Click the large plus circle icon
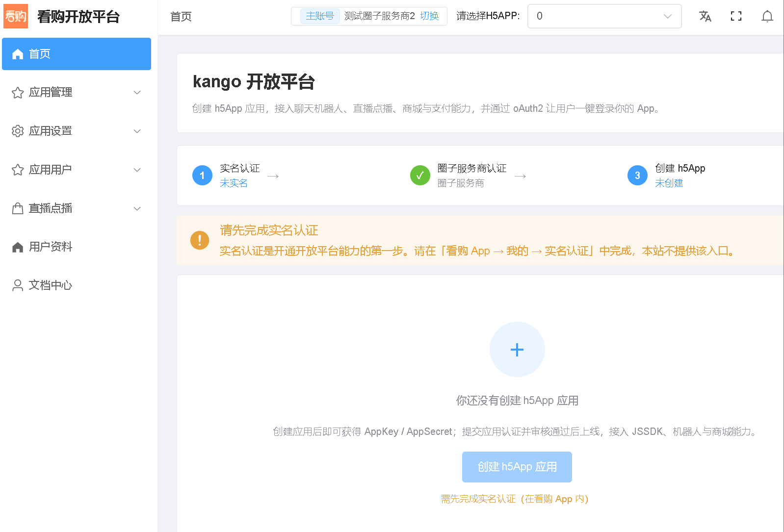The width and height of the screenshot is (784, 532). [x=517, y=350]
